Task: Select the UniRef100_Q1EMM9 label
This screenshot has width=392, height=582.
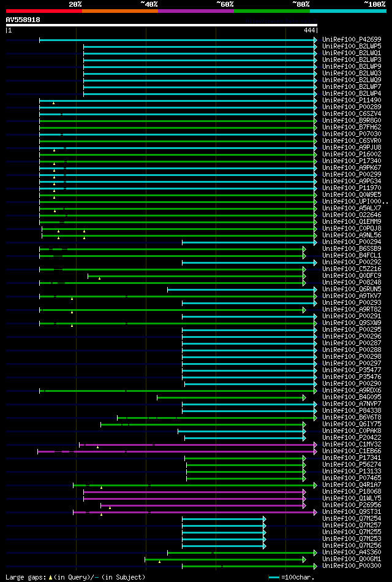Action: pyautogui.click(x=352, y=221)
